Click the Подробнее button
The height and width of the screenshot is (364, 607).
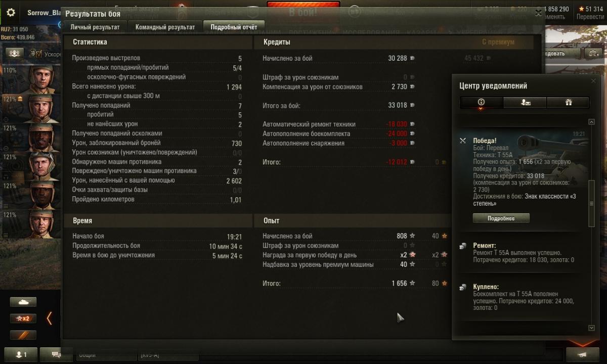pyautogui.click(x=501, y=218)
